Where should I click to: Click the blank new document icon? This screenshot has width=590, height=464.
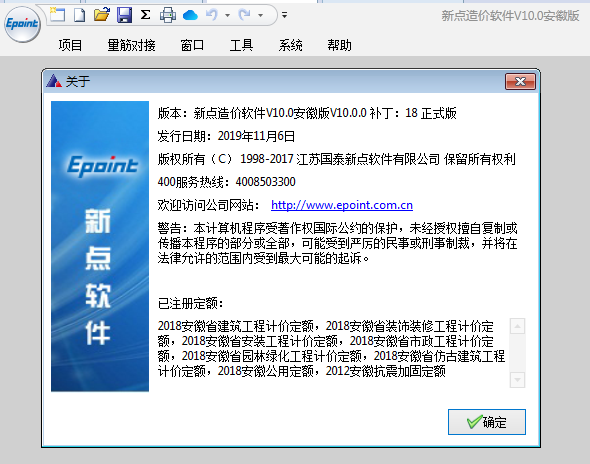[x=79, y=15]
